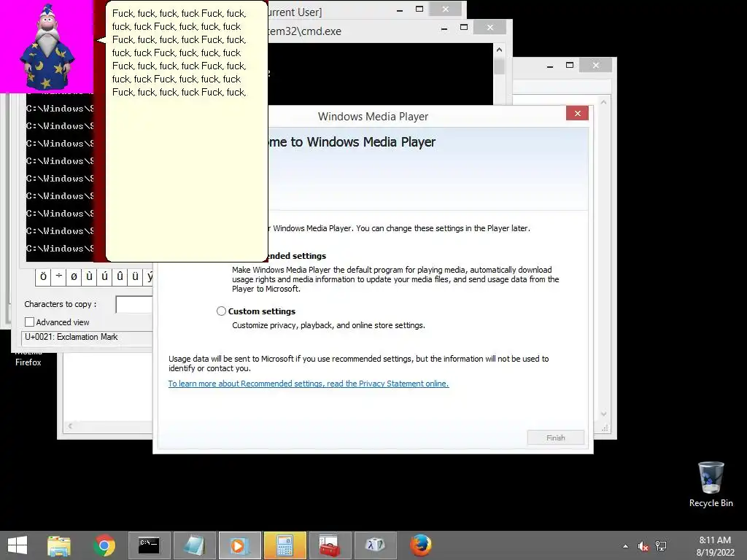Click the Merlin wizard assistant character

47,47
